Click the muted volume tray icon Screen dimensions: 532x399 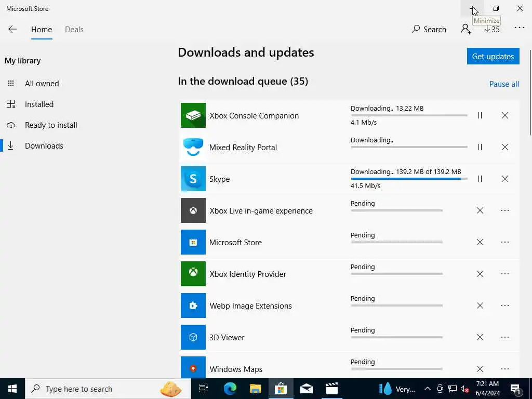tap(464, 389)
